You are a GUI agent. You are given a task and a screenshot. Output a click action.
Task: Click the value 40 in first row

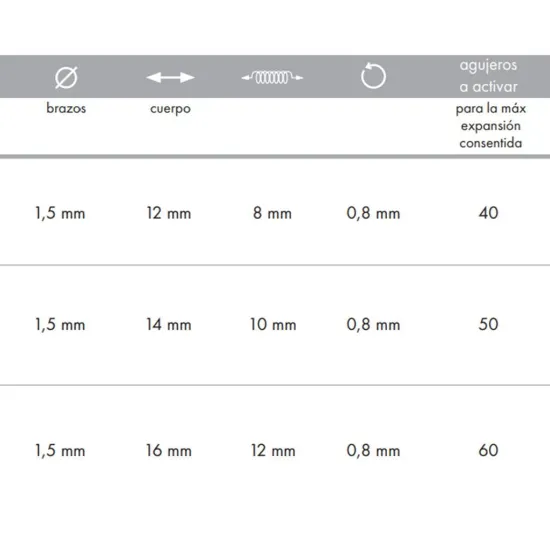point(488,213)
